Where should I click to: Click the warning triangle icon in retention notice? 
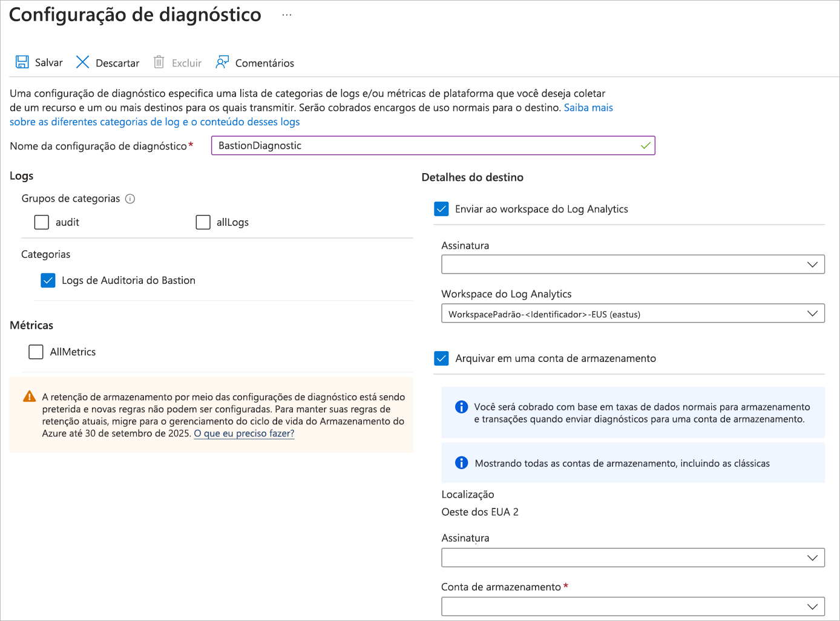(x=29, y=396)
